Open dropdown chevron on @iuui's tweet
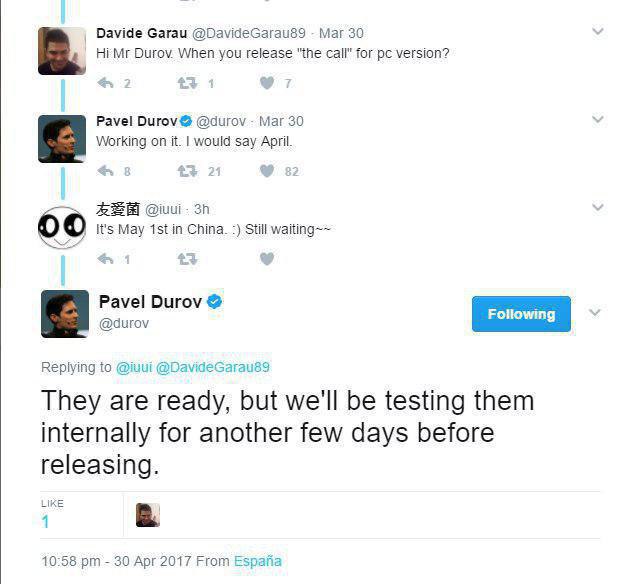Viewport: 628px width, 584px height. coord(598,207)
